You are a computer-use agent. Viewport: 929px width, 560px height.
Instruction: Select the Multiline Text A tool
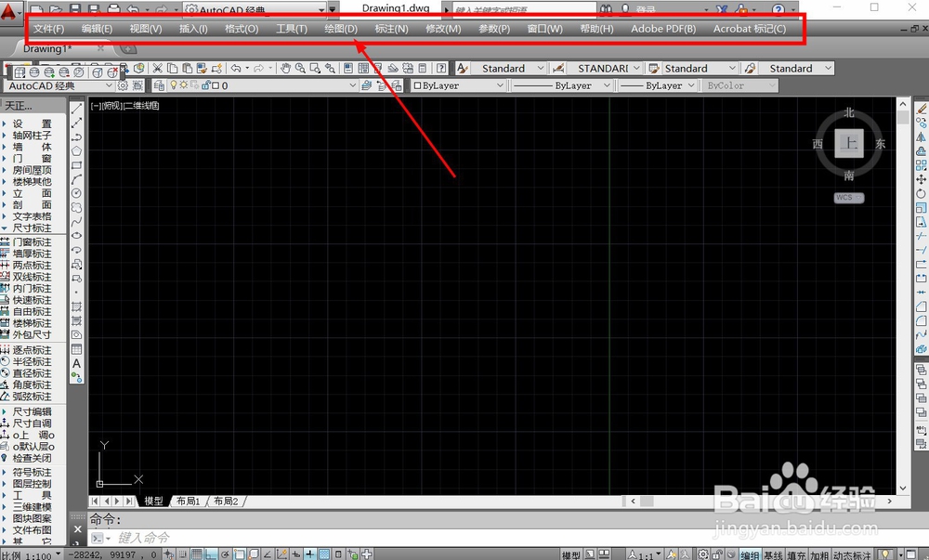[x=76, y=363]
